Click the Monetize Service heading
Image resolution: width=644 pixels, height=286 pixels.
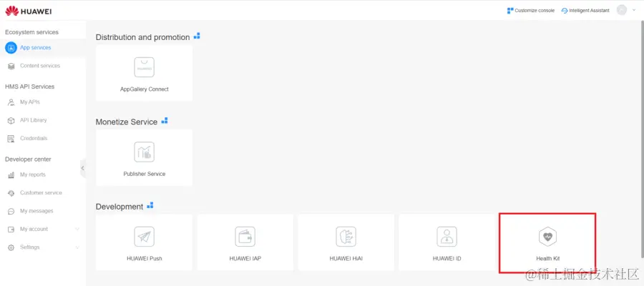127,122
